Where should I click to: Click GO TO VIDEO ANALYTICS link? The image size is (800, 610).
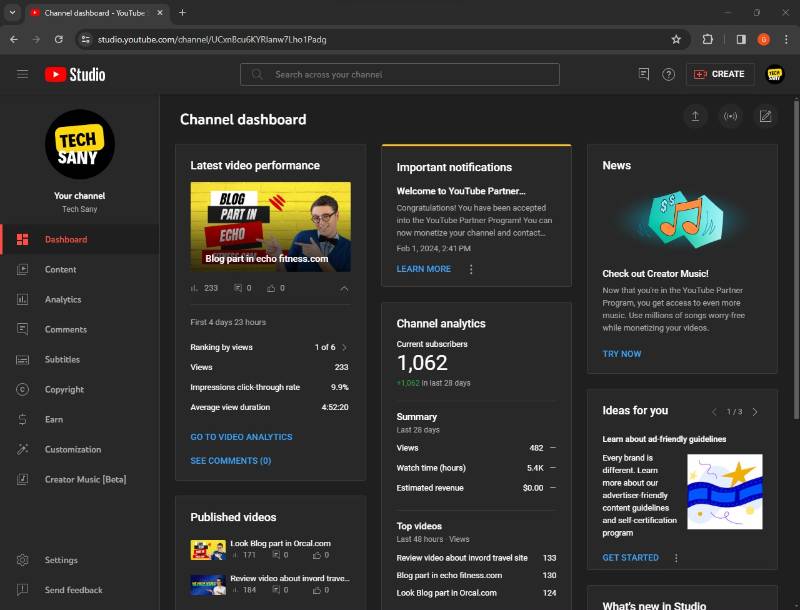click(x=241, y=437)
